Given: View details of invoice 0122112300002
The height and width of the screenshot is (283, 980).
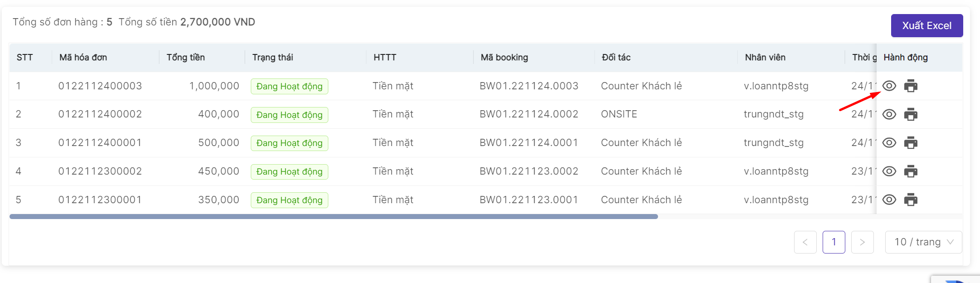Looking at the screenshot, I should (x=889, y=171).
